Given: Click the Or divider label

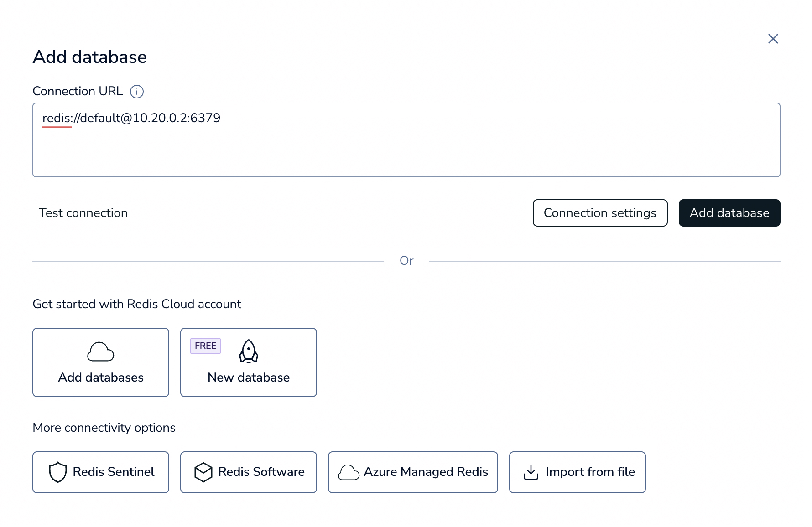Looking at the screenshot, I should click(x=406, y=261).
